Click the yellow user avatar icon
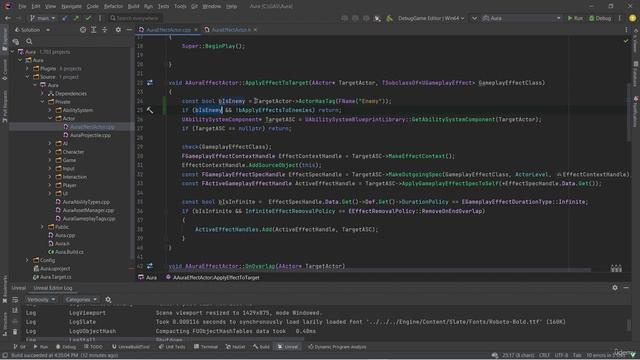This screenshot has width=640, height=360. [x=632, y=18]
